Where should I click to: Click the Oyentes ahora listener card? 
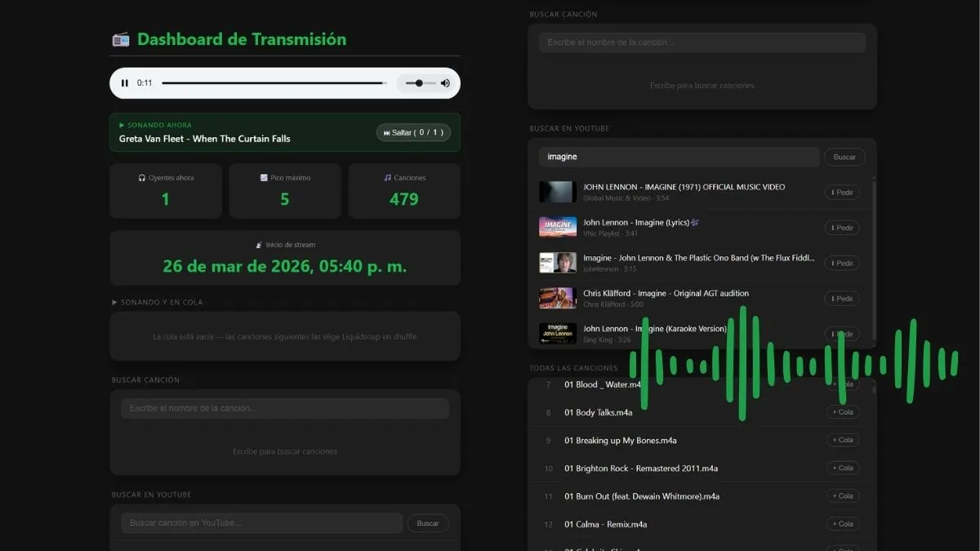click(x=166, y=191)
